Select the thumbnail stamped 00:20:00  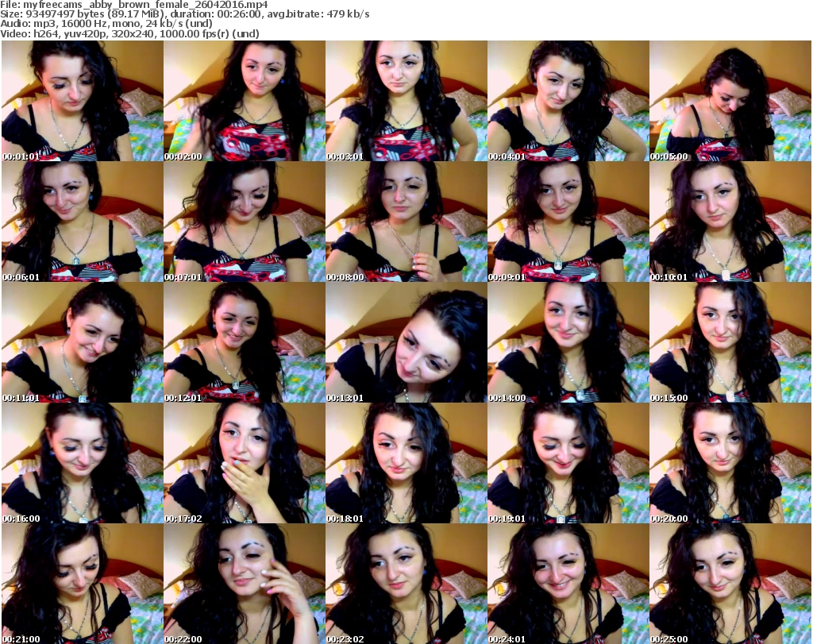(x=730, y=463)
